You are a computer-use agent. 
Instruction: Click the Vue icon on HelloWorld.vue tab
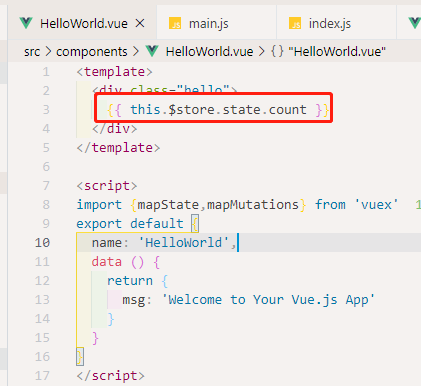pos(26,23)
